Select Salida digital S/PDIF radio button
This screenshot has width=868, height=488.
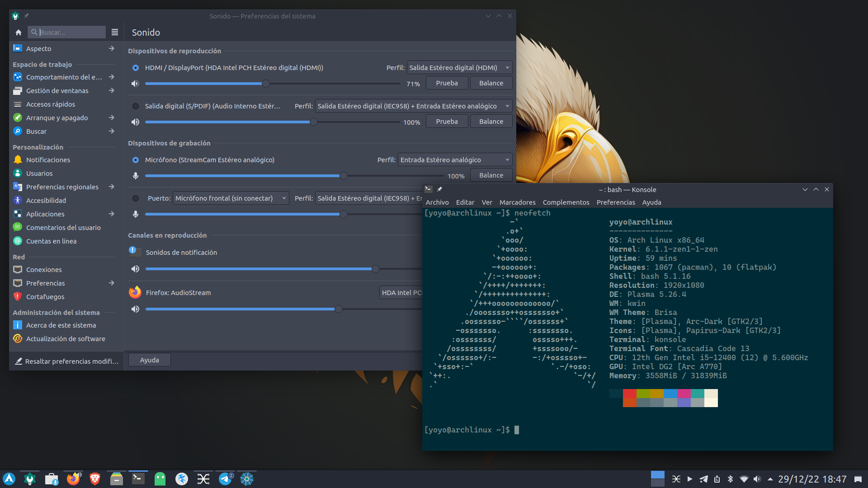[136, 106]
